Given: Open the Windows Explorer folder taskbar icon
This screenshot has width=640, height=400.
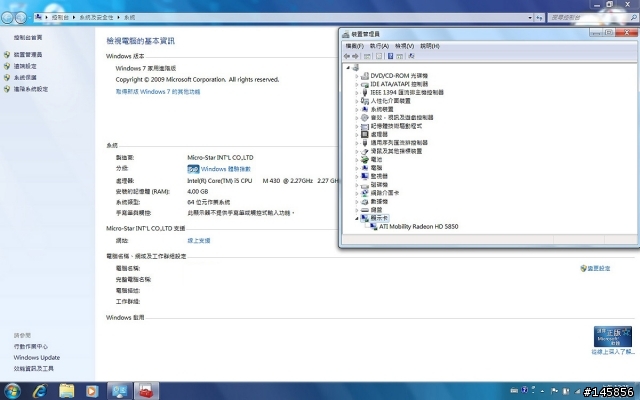Looking at the screenshot, I should (x=67, y=391).
